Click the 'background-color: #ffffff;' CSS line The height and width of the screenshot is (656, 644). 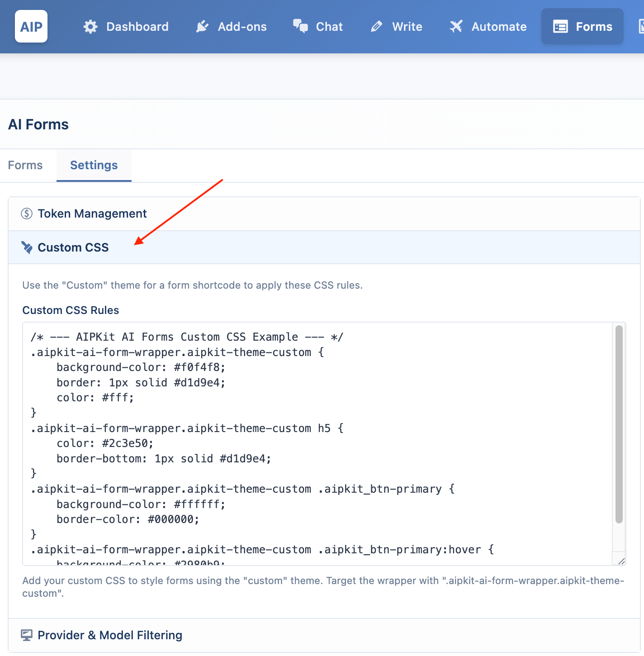pos(141,504)
